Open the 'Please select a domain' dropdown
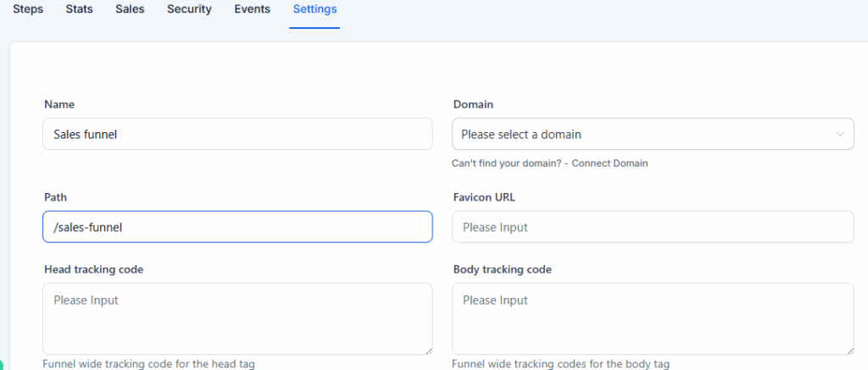 click(644, 134)
